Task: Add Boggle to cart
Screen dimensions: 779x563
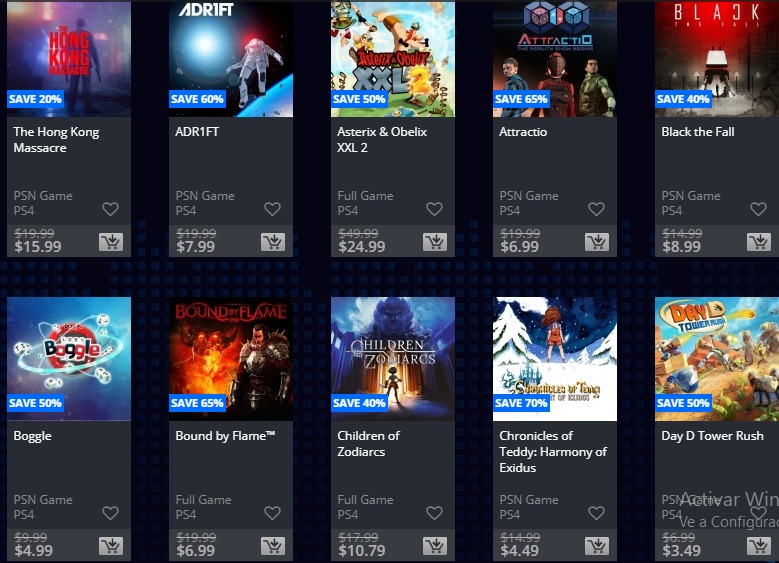Action: pyautogui.click(x=111, y=546)
